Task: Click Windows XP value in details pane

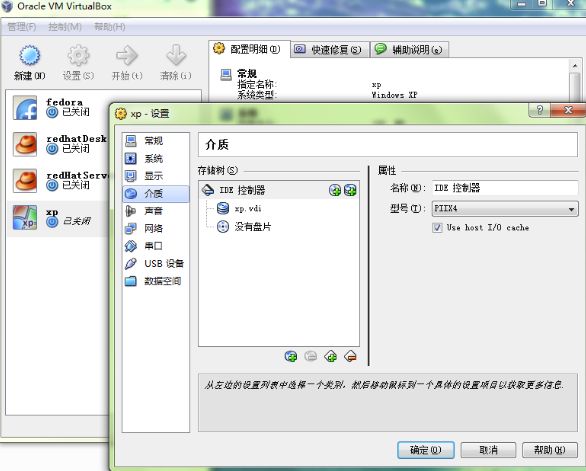Action: (394, 95)
